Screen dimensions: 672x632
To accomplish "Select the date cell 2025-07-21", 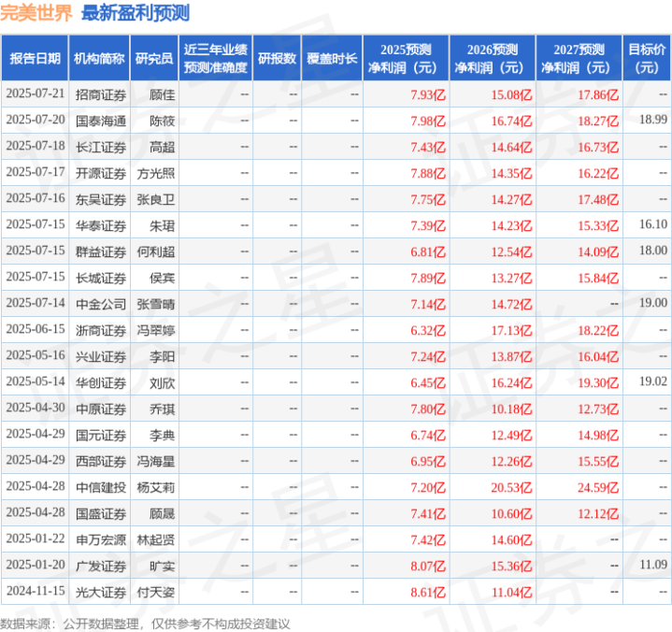I will (x=36, y=93).
